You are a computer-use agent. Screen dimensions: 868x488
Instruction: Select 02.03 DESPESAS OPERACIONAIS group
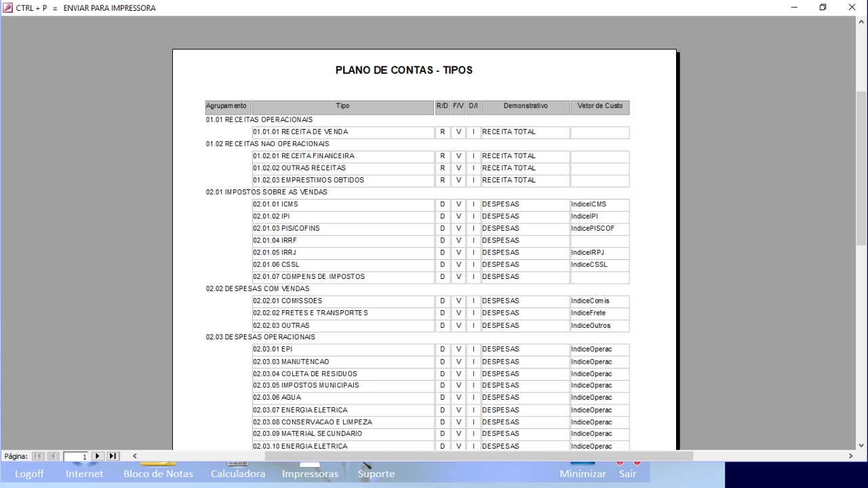[x=260, y=337]
